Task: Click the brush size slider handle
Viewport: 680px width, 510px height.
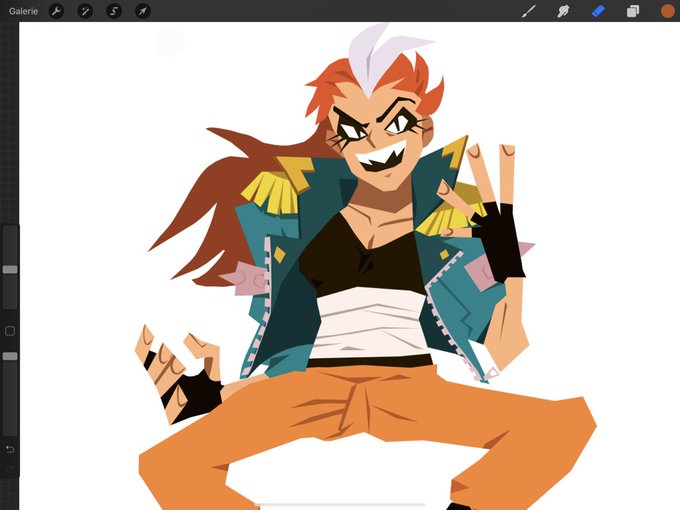Action: [10, 270]
